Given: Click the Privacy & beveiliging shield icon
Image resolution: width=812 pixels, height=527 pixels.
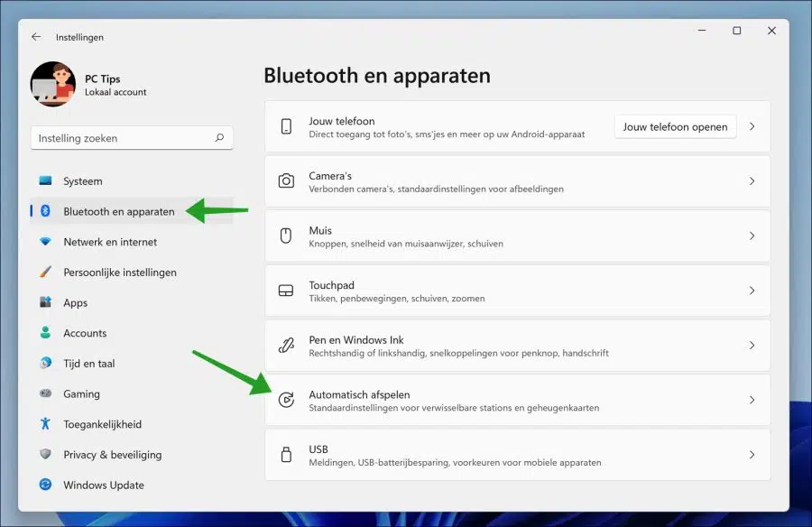Looking at the screenshot, I should coord(46,454).
